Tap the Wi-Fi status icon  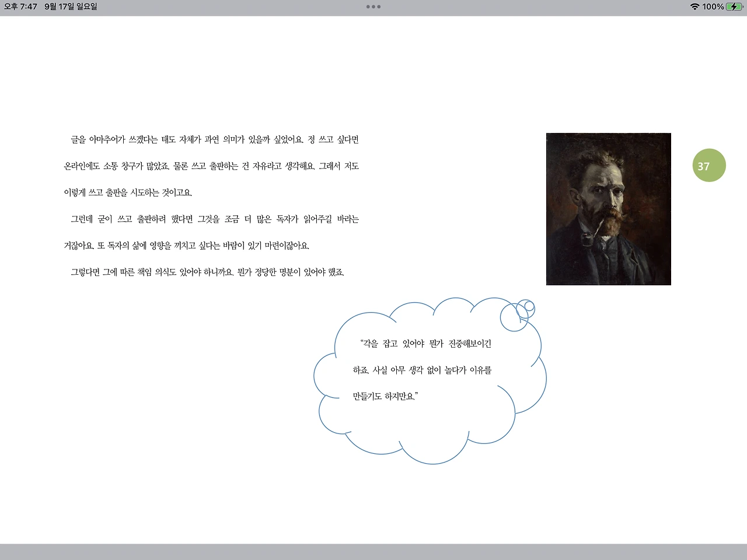click(694, 8)
